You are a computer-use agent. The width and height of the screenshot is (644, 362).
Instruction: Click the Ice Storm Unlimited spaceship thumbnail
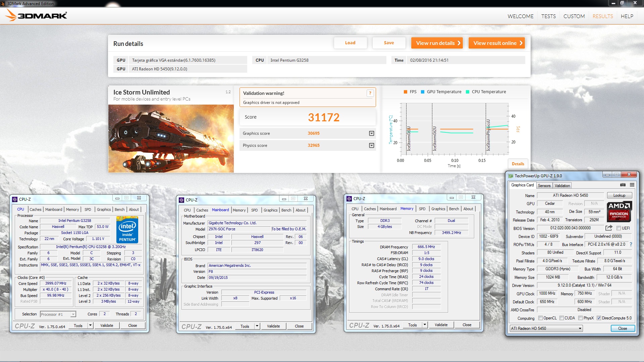pos(171,138)
